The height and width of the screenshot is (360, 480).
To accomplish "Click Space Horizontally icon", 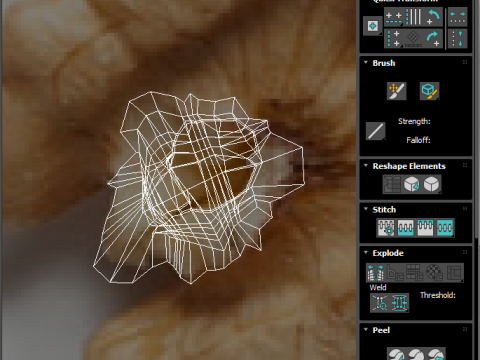I will coord(457,17).
